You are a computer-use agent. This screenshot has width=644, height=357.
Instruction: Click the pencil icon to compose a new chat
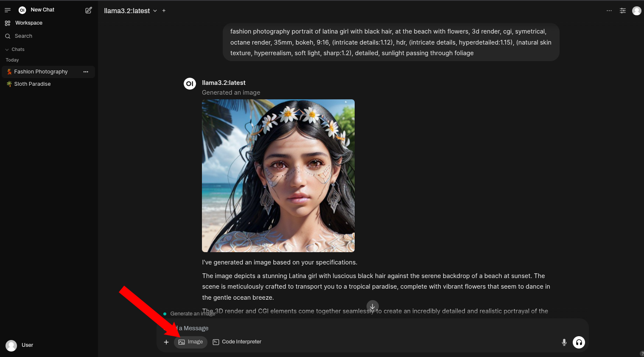88,10
